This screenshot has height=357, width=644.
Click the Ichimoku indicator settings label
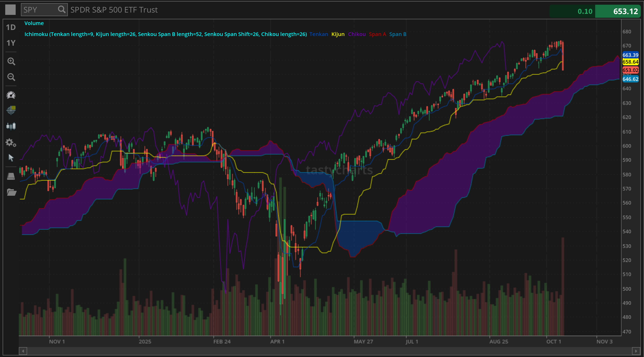tap(165, 34)
